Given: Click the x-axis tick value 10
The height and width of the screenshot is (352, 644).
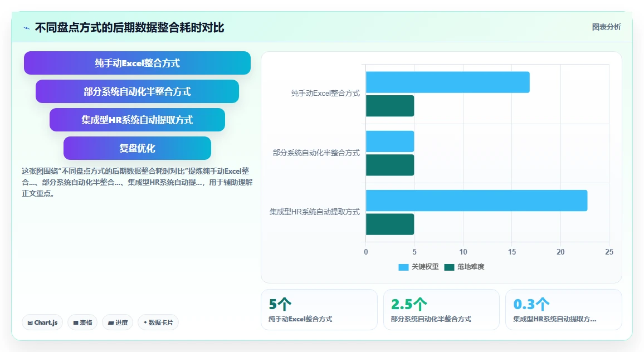Looking at the screenshot, I should click(464, 252).
